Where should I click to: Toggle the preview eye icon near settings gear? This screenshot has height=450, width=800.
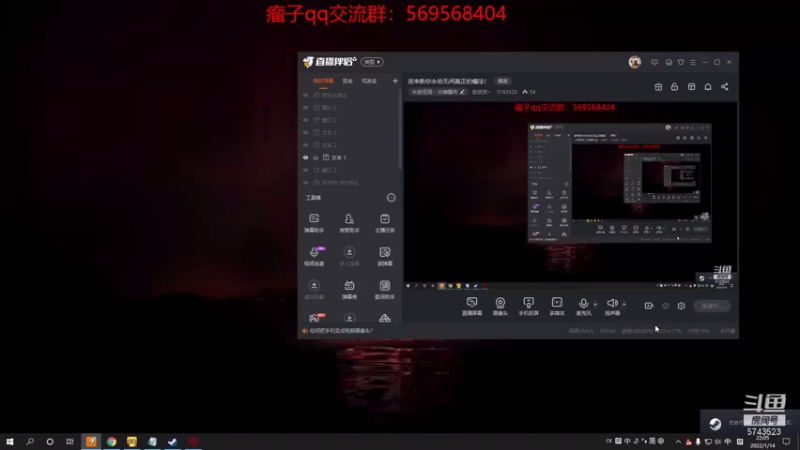coord(665,306)
